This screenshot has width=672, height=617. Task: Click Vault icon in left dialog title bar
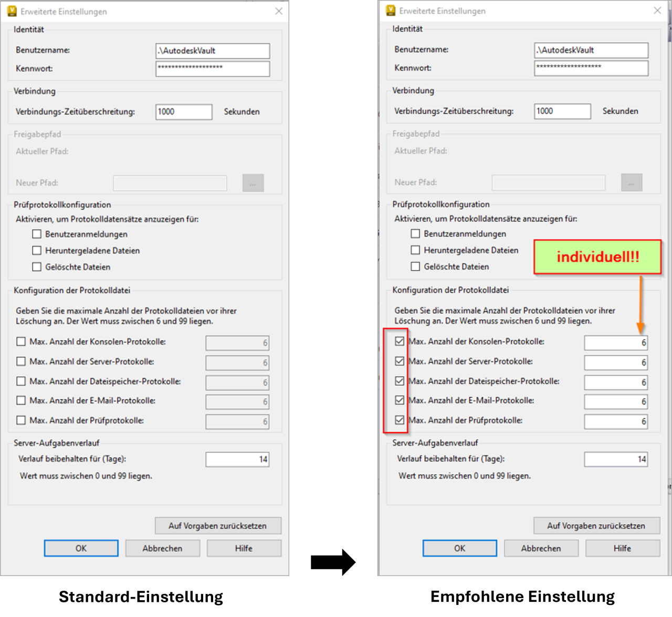[x=12, y=11]
